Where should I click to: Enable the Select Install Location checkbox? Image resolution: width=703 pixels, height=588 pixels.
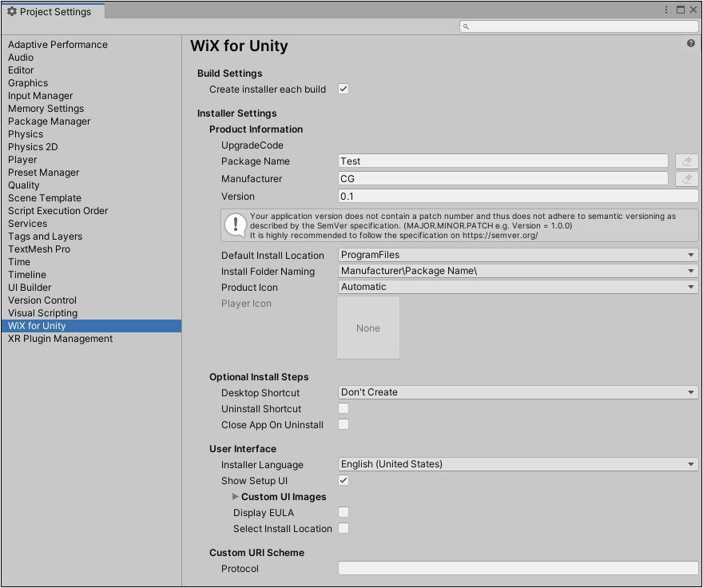[x=344, y=528]
